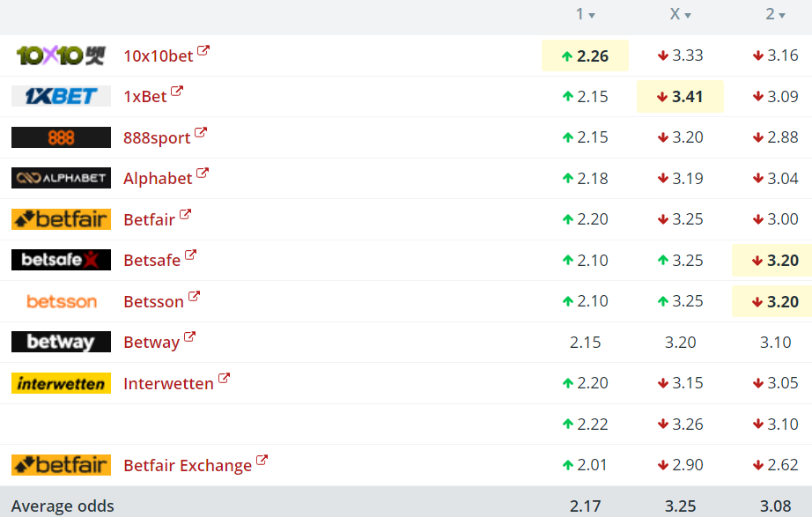Click the orange betsson logo
The height and width of the screenshot is (517, 812).
pos(61,301)
